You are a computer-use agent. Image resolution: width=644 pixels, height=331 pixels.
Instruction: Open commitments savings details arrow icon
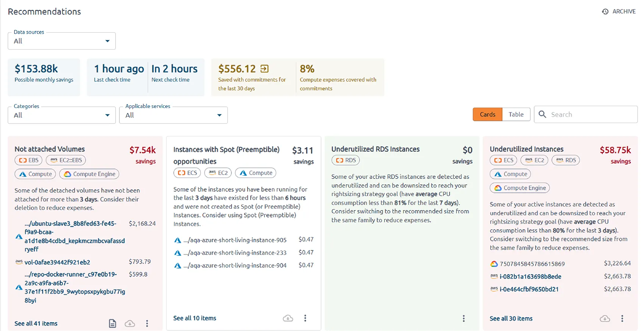pos(264,69)
